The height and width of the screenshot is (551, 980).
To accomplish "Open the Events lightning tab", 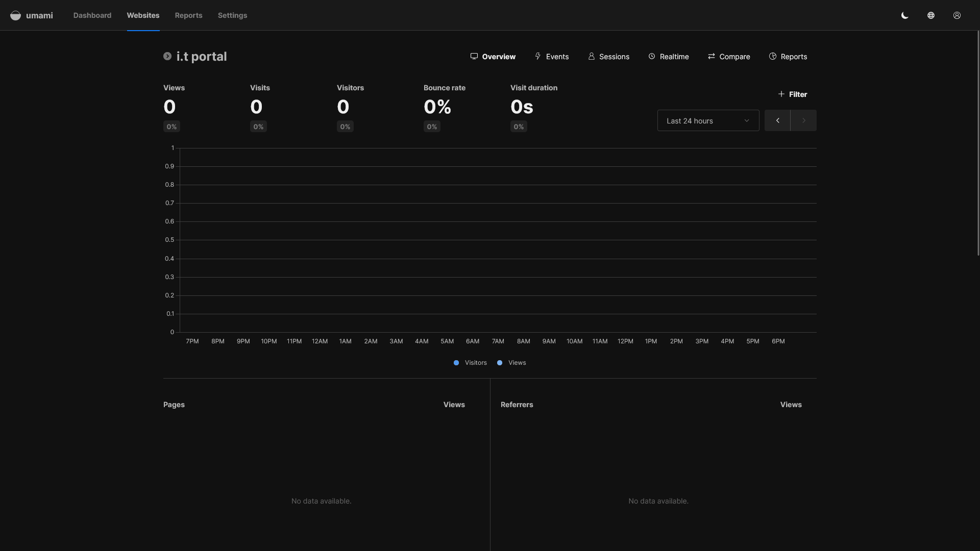I will pos(552,57).
